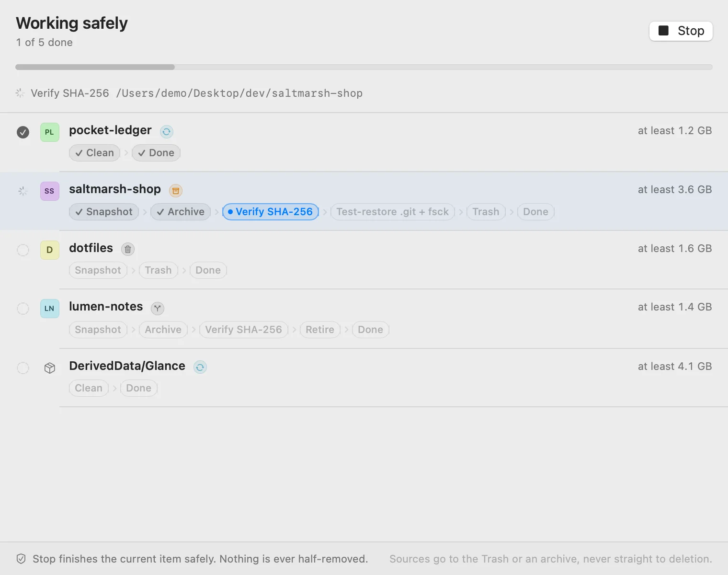Click the Retire step under lumen-notes
The height and width of the screenshot is (575, 728).
pyautogui.click(x=320, y=330)
